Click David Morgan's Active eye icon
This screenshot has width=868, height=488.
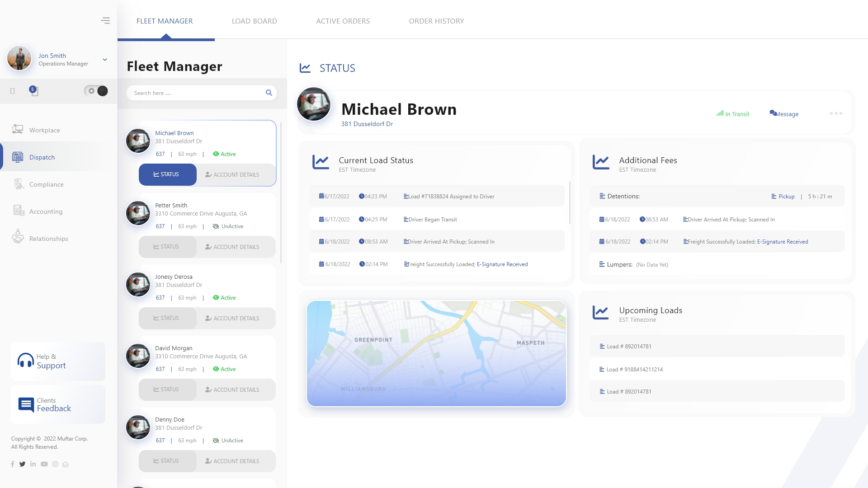216,369
